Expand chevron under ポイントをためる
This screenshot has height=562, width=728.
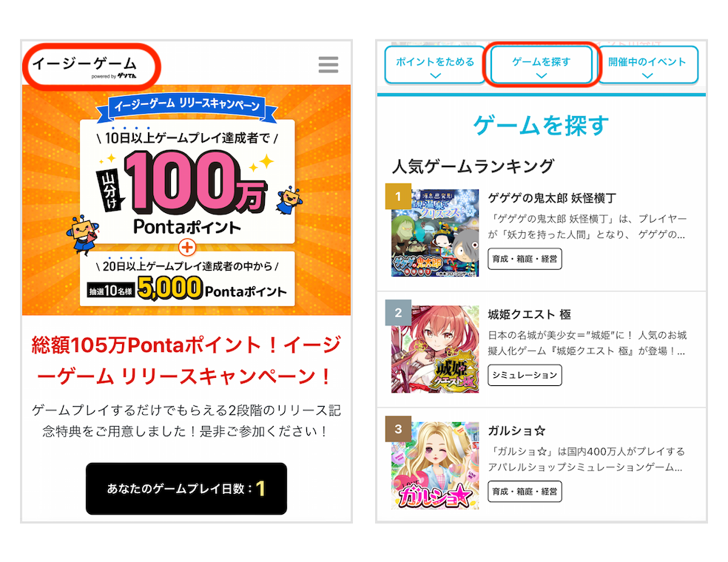click(435, 75)
